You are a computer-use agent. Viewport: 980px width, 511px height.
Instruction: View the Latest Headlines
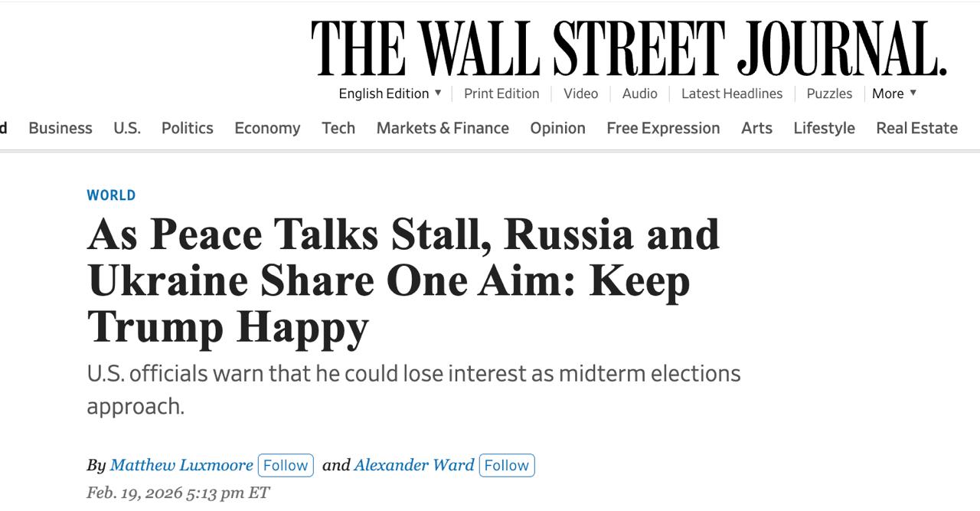732,93
